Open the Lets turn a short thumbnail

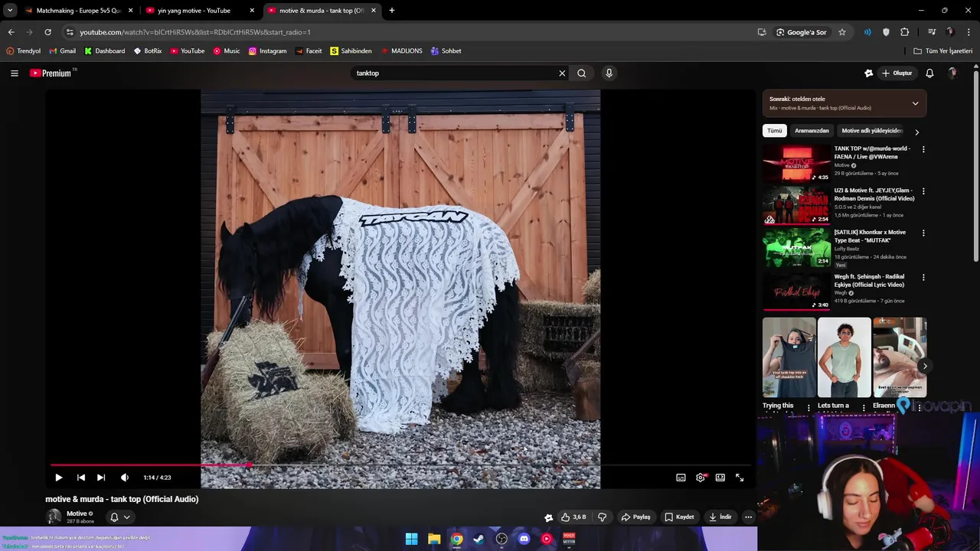pos(844,357)
